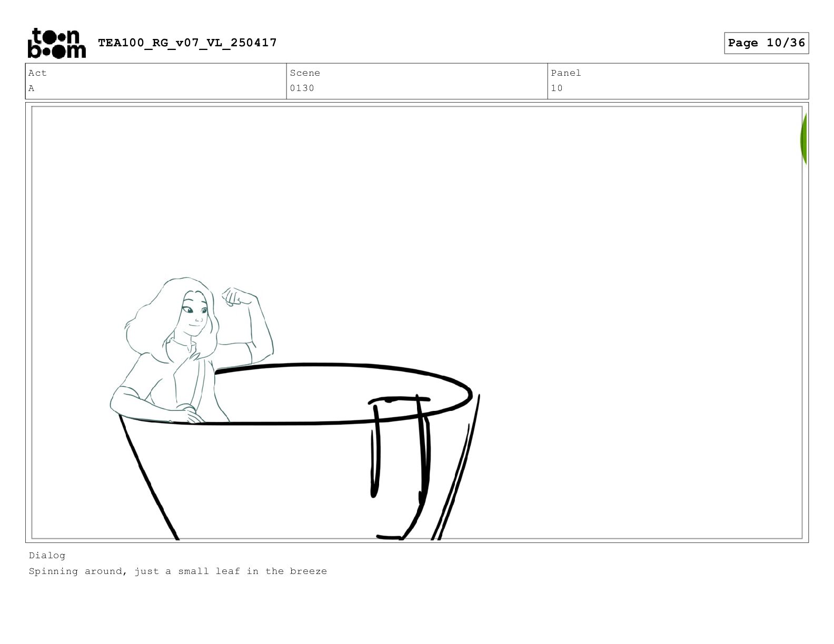Click the Act label
Image resolution: width=834 pixels, height=644 pixels.
click(37, 73)
